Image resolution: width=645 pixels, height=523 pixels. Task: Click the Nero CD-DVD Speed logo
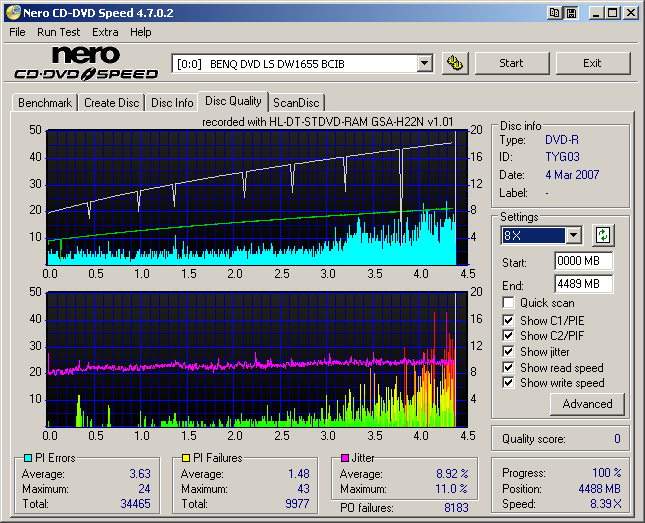(x=85, y=62)
